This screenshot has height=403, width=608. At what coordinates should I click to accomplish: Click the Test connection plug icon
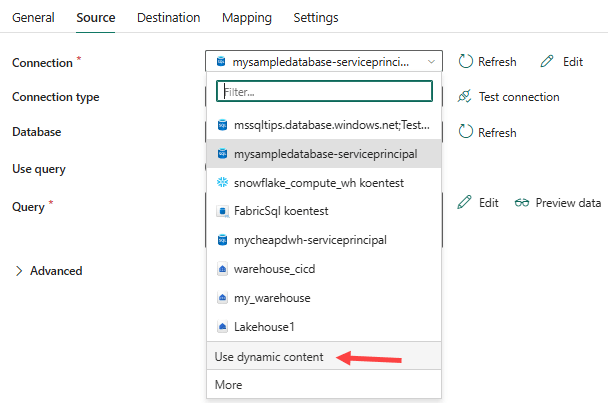(x=465, y=97)
